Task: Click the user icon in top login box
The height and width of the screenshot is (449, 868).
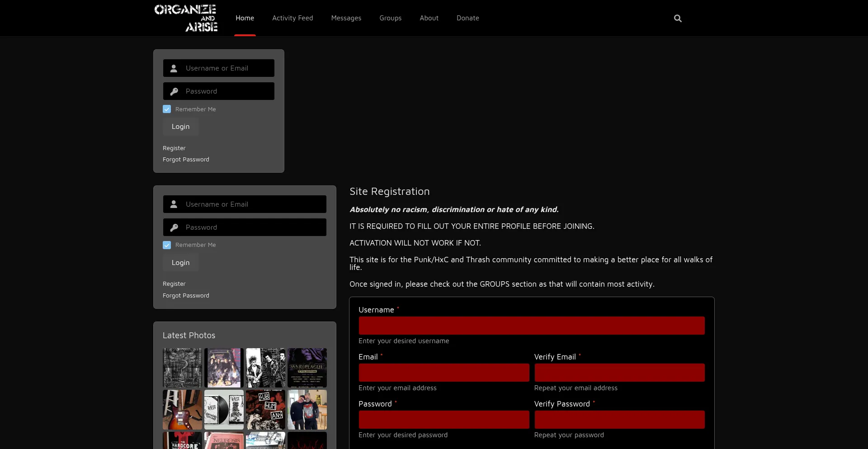Action: click(174, 68)
